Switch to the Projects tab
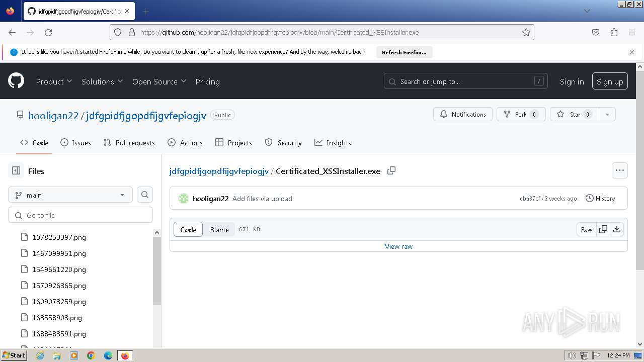Image resolution: width=644 pixels, height=362 pixels. 233,143
